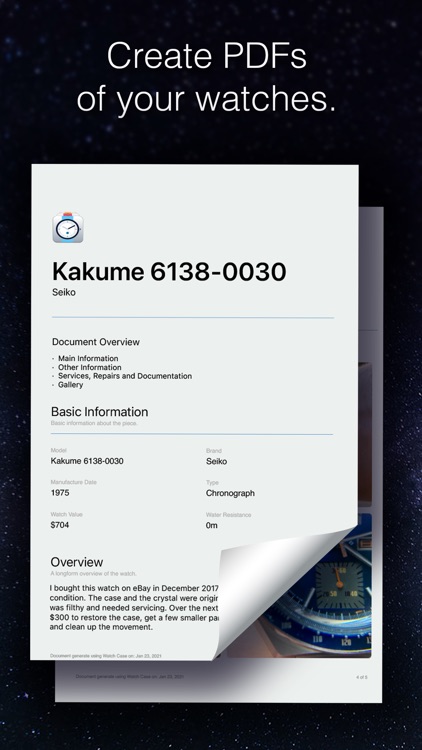Click the Watch Case app icon on the PDF
422x750 pixels.
tap(68, 228)
